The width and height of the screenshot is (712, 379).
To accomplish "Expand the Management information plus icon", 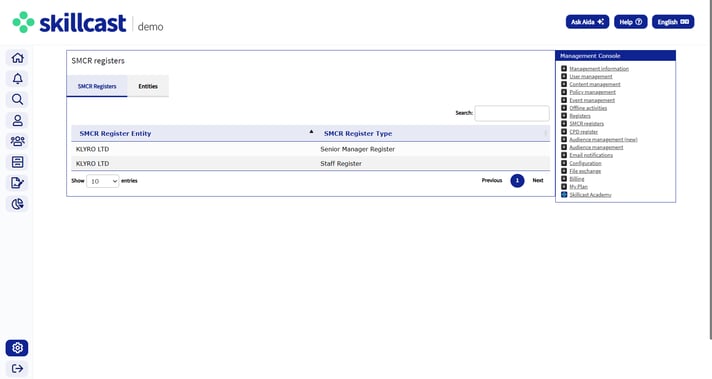I will 564,69.
